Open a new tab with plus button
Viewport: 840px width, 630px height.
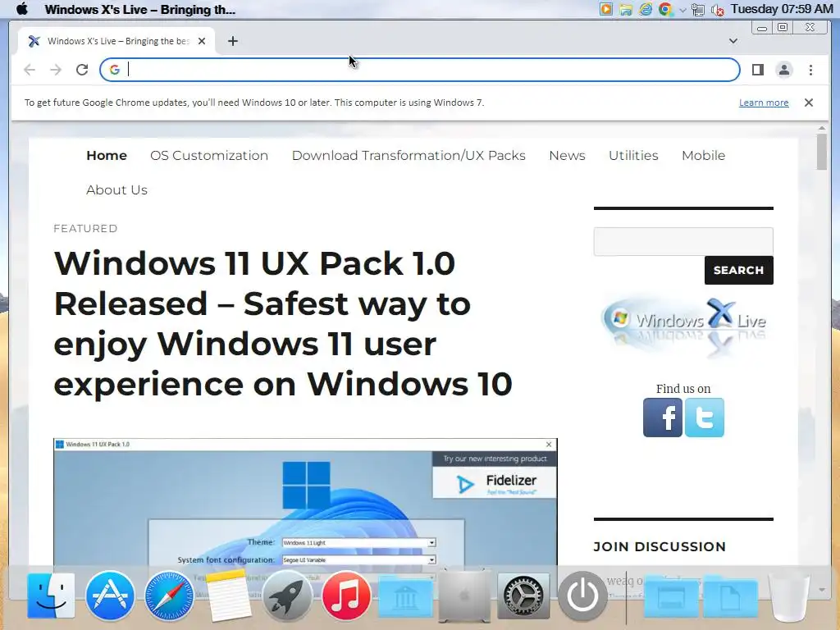[232, 41]
